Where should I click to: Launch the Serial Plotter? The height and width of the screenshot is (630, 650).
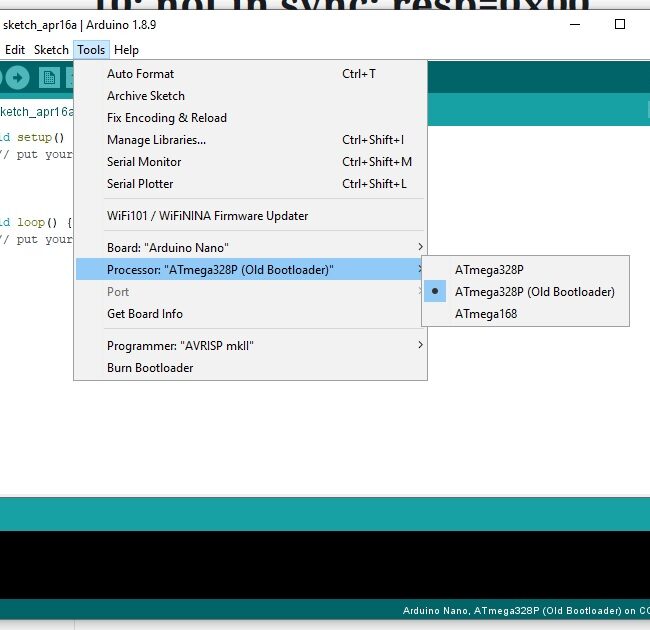pos(250,184)
